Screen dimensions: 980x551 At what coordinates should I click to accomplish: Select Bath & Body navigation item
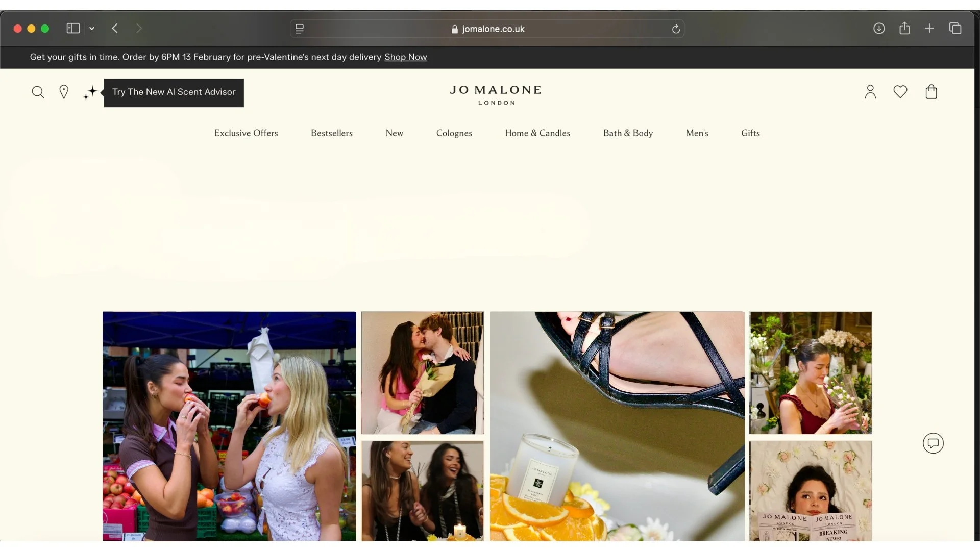click(x=628, y=133)
